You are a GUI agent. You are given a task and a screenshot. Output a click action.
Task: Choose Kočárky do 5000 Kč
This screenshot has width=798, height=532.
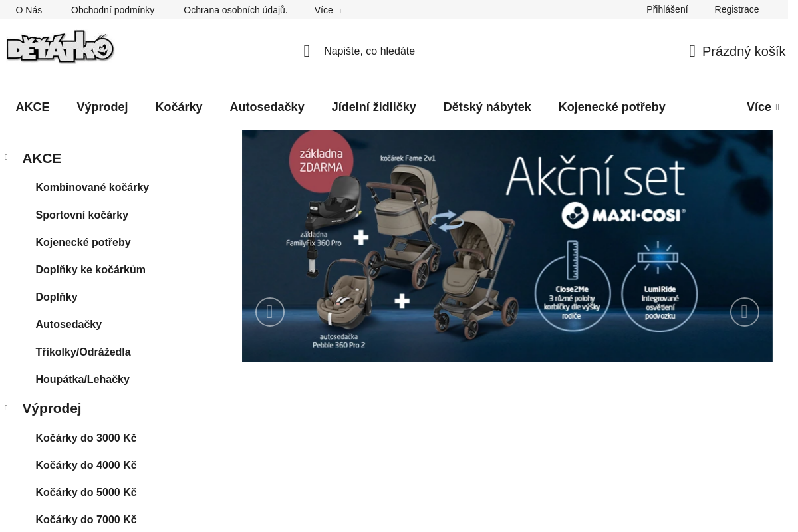pos(86,493)
